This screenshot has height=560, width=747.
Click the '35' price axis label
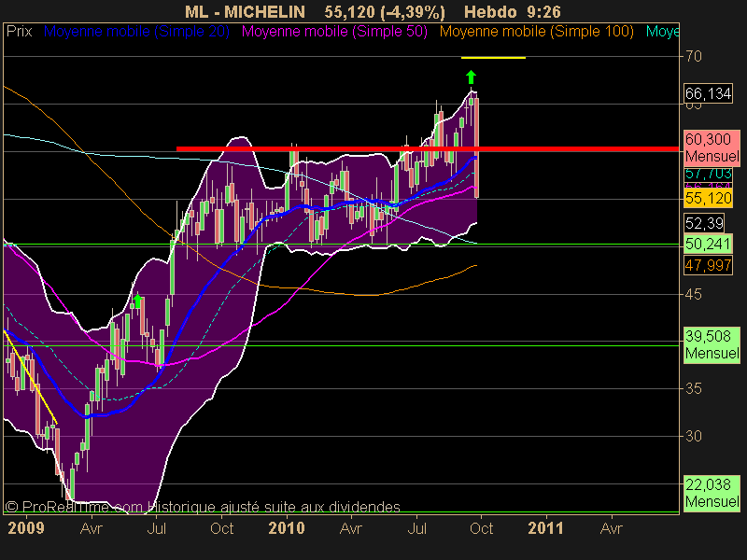[694, 388]
